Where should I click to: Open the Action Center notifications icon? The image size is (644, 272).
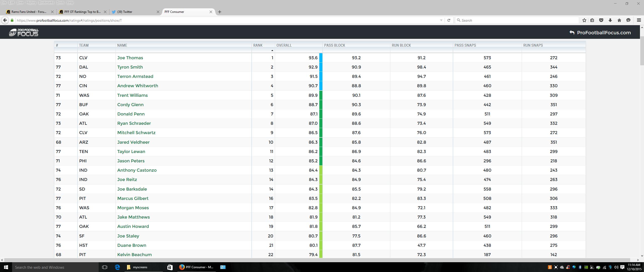[622, 267]
